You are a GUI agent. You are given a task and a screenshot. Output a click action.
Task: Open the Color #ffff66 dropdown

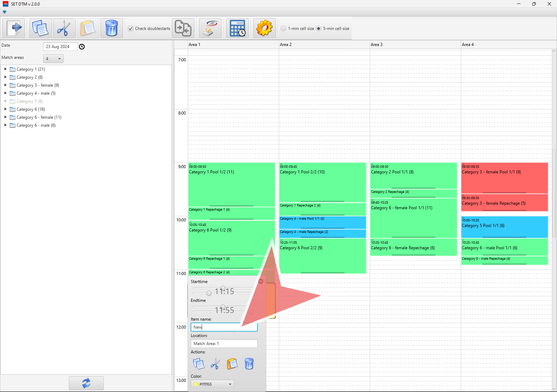(212, 384)
